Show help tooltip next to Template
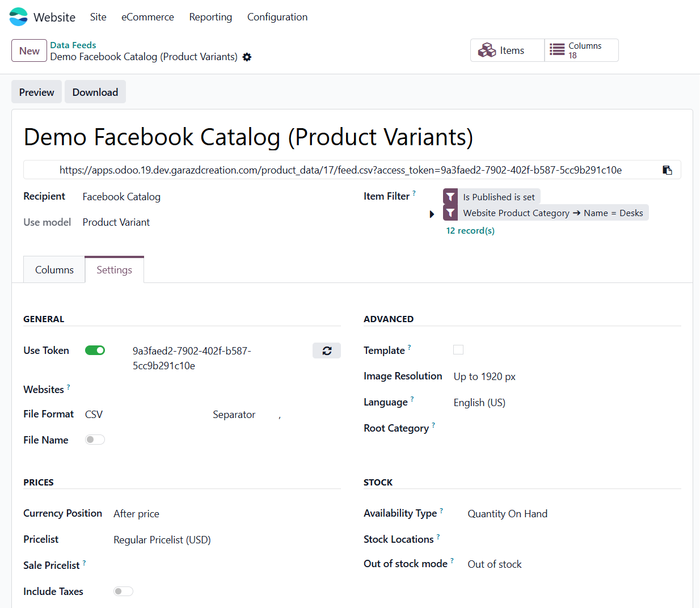The image size is (700, 608). click(x=410, y=347)
